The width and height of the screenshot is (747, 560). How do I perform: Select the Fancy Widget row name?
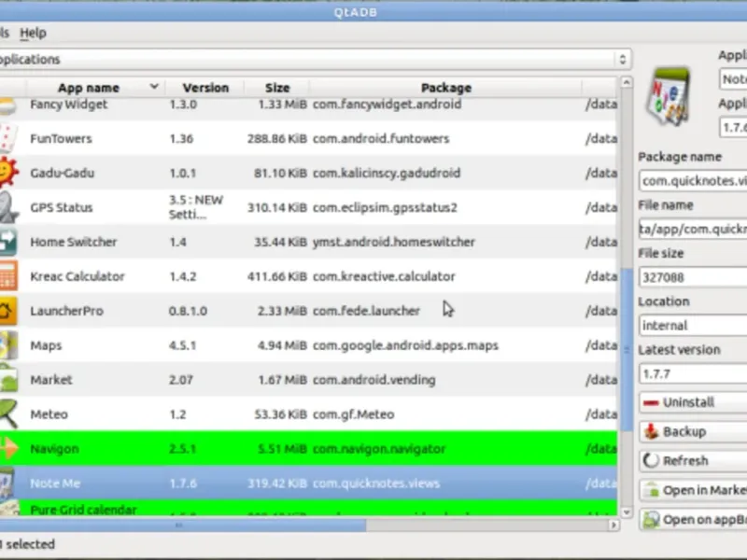click(x=68, y=105)
